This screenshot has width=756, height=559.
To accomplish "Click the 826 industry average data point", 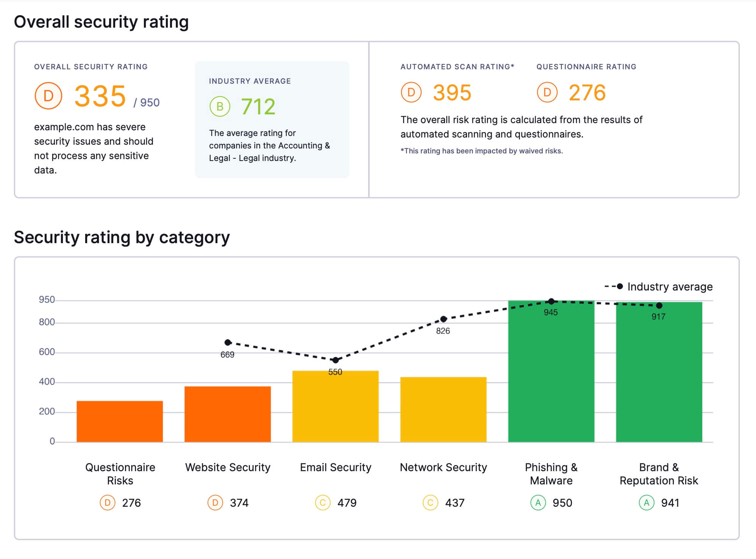I will pyautogui.click(x=444, y=319).
